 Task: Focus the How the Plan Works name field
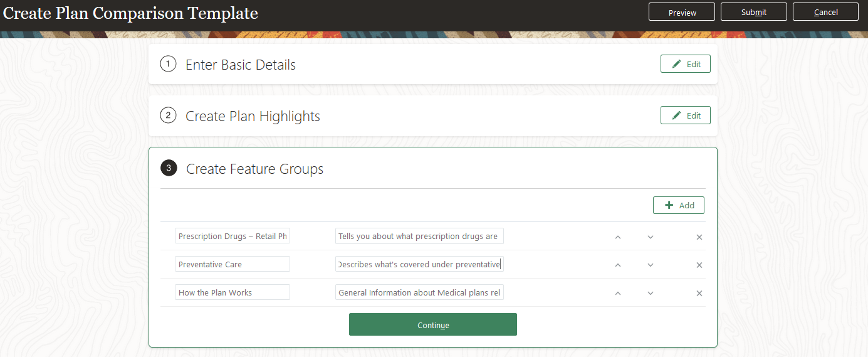click(x=232, y=292)
